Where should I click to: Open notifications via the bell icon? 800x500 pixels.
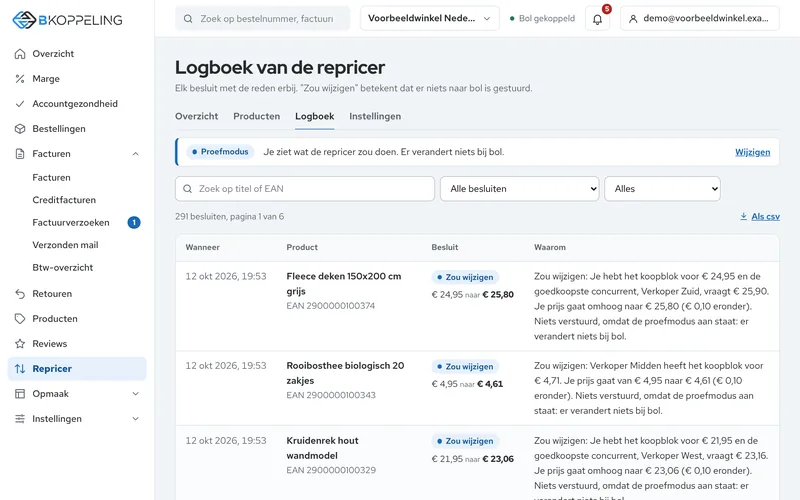597,19
